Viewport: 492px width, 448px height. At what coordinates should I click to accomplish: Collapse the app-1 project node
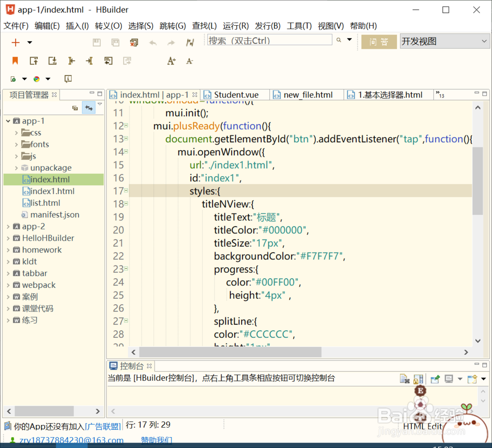tap(8, 121)
